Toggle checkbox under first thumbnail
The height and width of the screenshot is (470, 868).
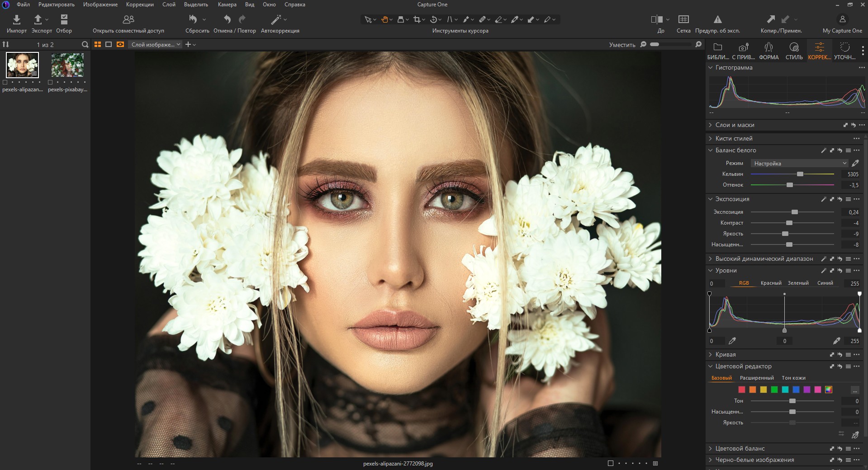[5, 82]
